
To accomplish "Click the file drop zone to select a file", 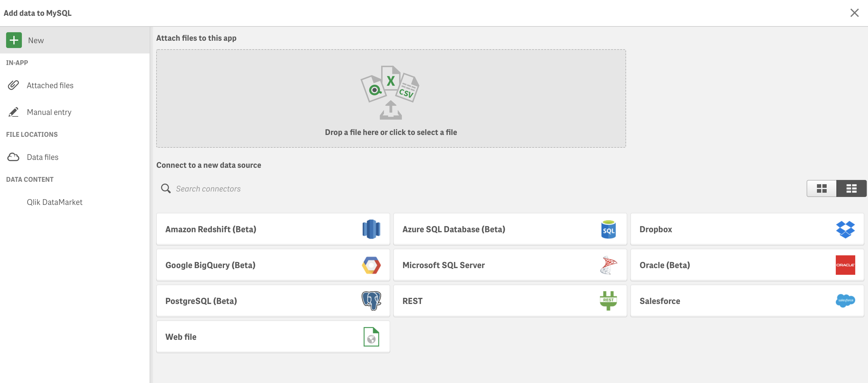I will tap(391, 98).
